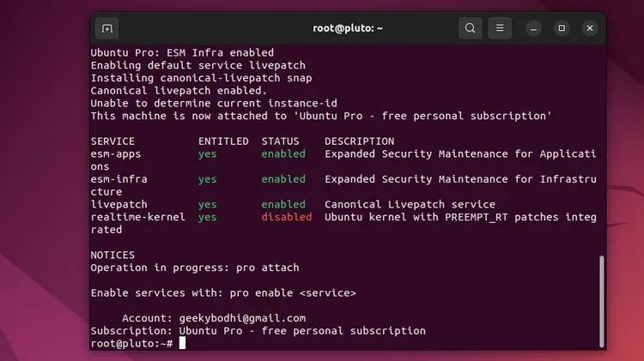Minimize the terminal window
This screenshot has height=361, width=644.
point(533,28)
